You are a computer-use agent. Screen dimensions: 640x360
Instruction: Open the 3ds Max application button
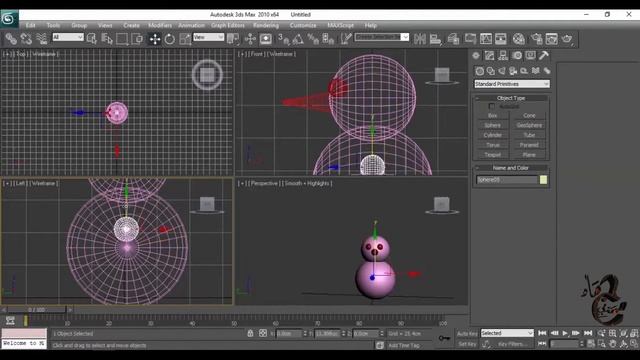click(x=9, y=19)
